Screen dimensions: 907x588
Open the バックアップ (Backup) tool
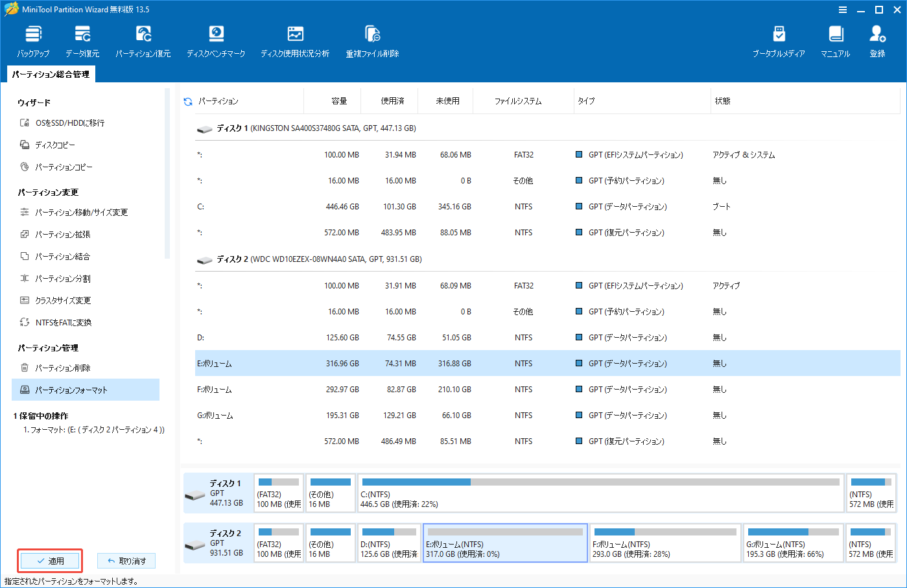(33, 40)
